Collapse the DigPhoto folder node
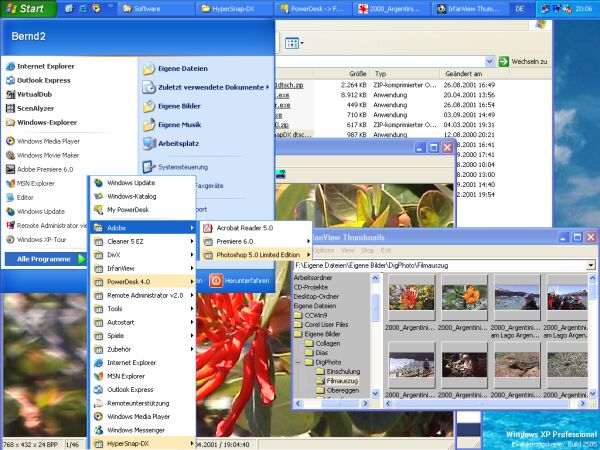 (x=298, y=362)
